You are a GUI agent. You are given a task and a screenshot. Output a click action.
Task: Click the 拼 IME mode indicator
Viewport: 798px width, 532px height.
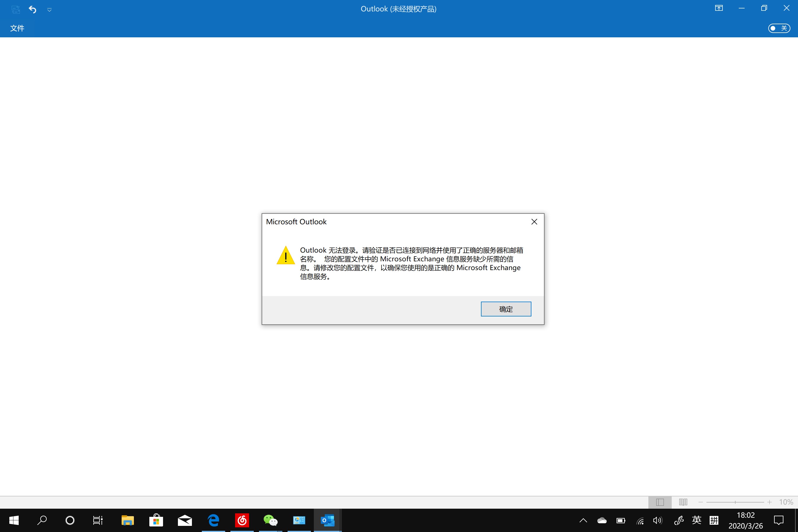[714, 520]
